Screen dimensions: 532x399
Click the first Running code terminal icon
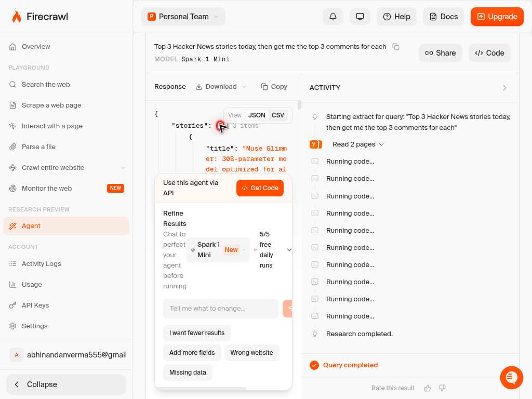(x=315, y=161)
